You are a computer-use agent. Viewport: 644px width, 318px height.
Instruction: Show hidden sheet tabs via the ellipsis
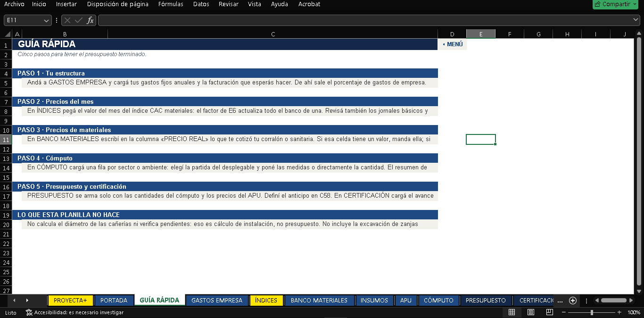[x=560, y=301]
